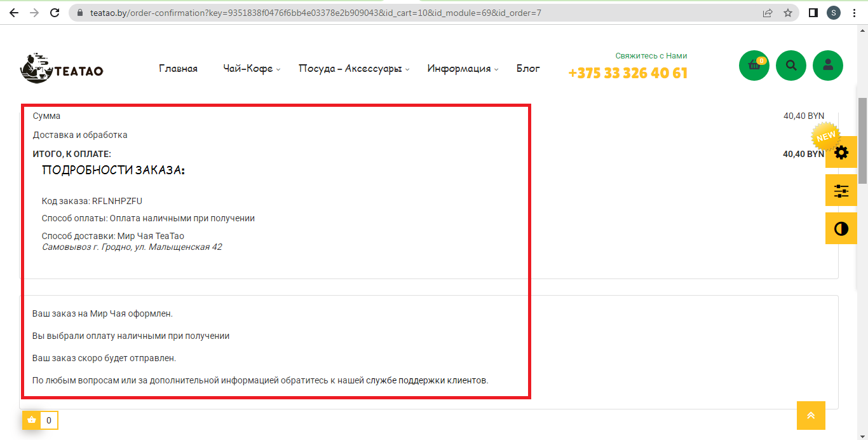868x440 pixels.
Task: Click the floating basket icon at bottom left
Action: (x=32, y=420)
